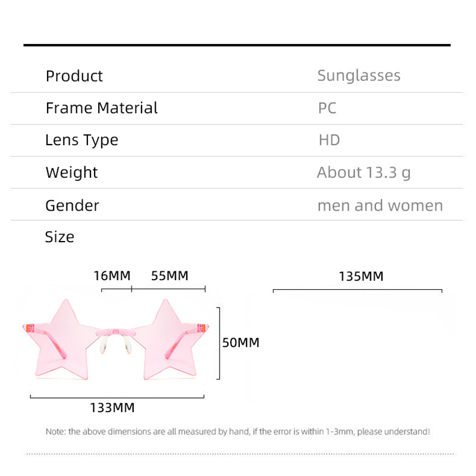The height and width of the screenshot is (476, 476).
Task: Click the About 13.3 g value
Action: coord(364,173)
